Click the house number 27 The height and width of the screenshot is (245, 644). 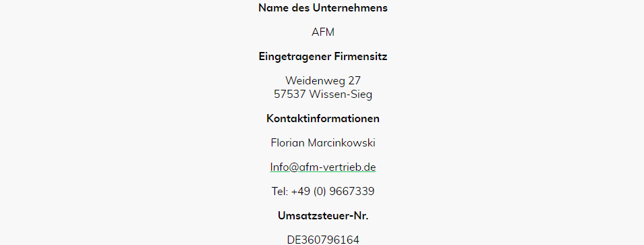[x=354, y=80]
